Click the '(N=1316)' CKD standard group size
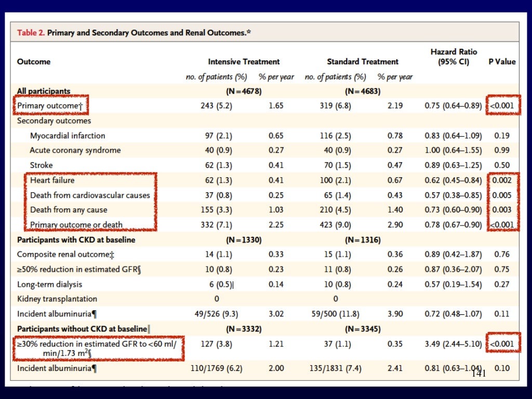The image size is (532, 399). click(362, 240)
